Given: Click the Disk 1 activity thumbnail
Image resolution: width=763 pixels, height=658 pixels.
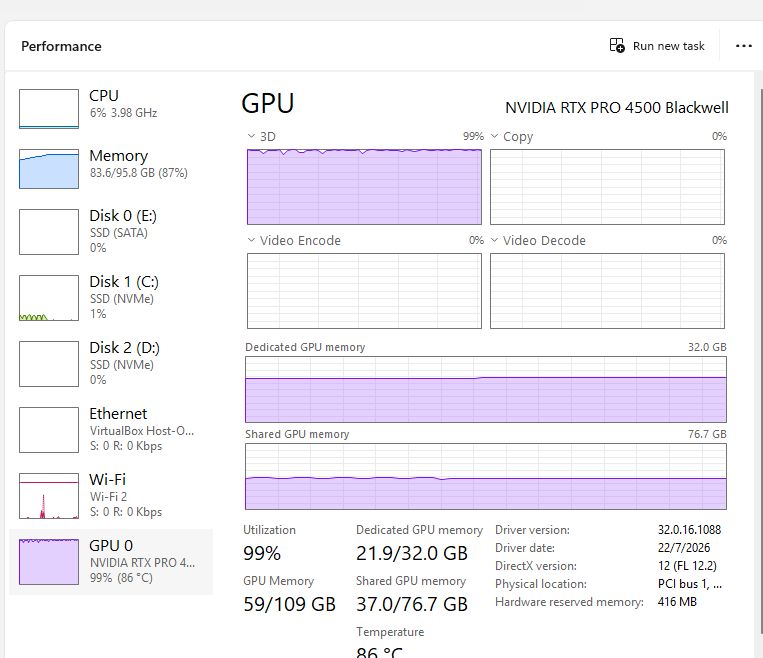Looking at the screenshot, I should (49, 298).
